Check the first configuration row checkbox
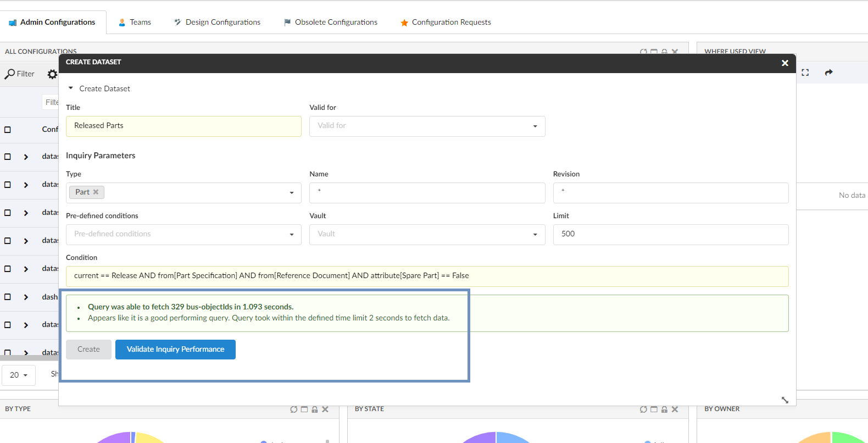Image resolution: width=868 pixels, height=443 pixels. [x=8, y=157]
